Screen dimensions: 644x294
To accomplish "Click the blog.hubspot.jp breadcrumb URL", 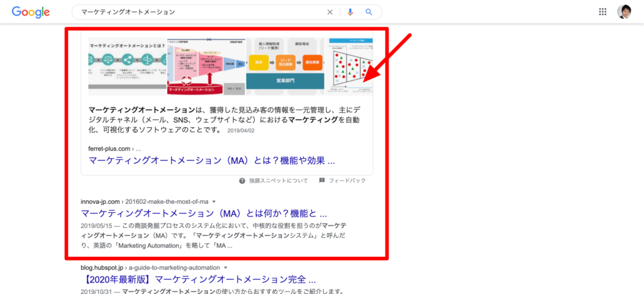I will [x=150, y=268].
